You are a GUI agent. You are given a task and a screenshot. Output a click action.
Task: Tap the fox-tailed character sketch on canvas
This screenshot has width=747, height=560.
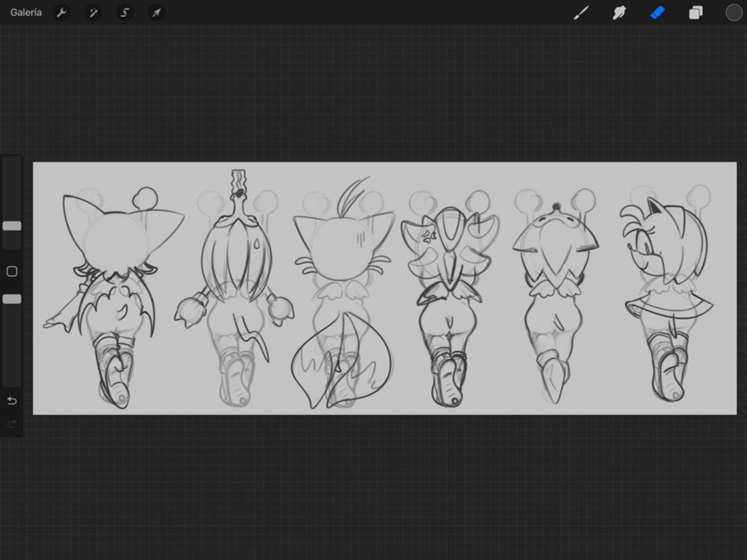(x=343, y=293)
